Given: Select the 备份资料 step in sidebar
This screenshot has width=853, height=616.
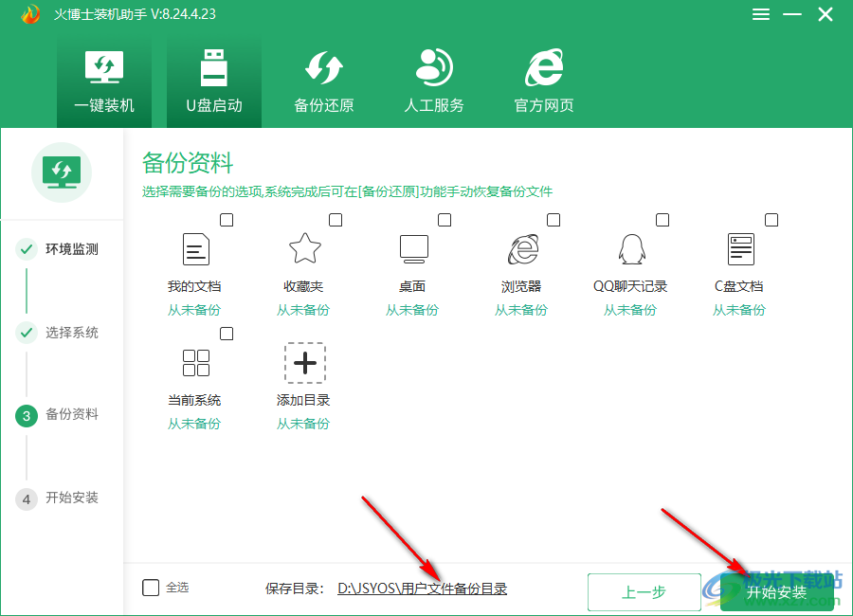Looking at the screenshot, I should [64, 414].
